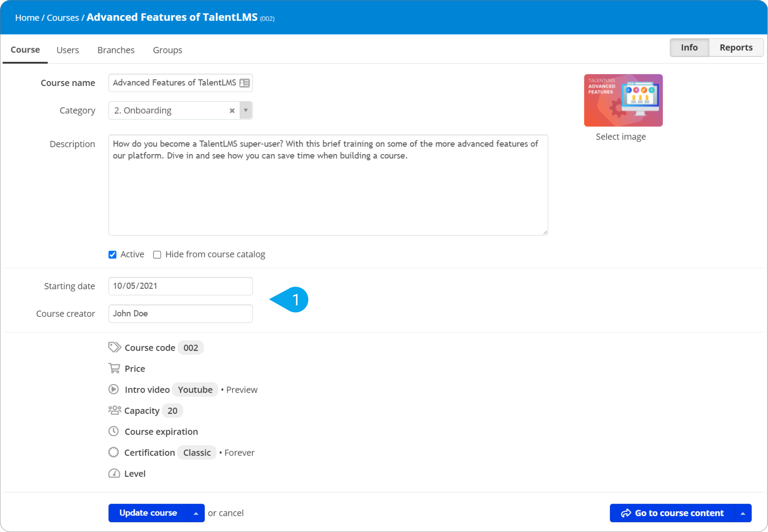Click the cancel link
The image size is (768, 532).
pos(231,513)
